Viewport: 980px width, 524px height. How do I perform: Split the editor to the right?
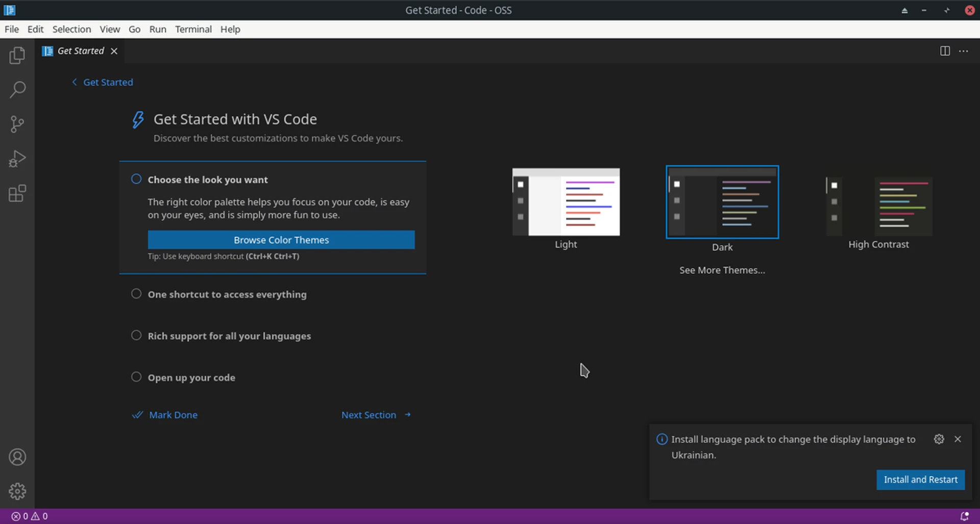[x=945, y=51]
